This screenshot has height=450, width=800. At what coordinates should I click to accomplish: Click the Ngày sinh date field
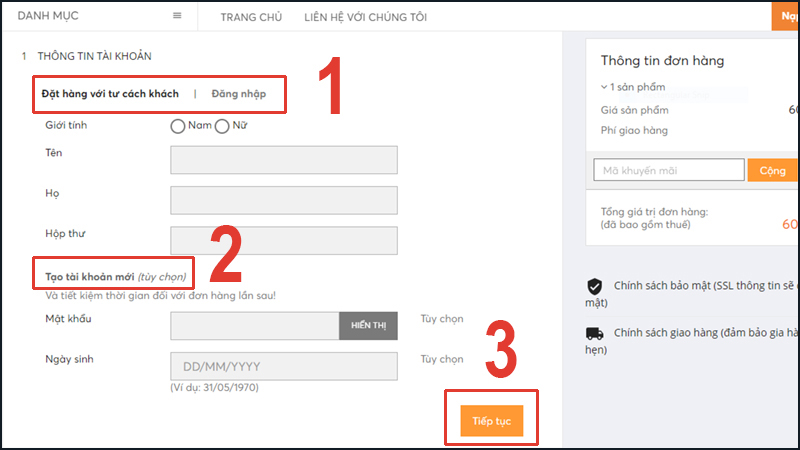(284, 366)
